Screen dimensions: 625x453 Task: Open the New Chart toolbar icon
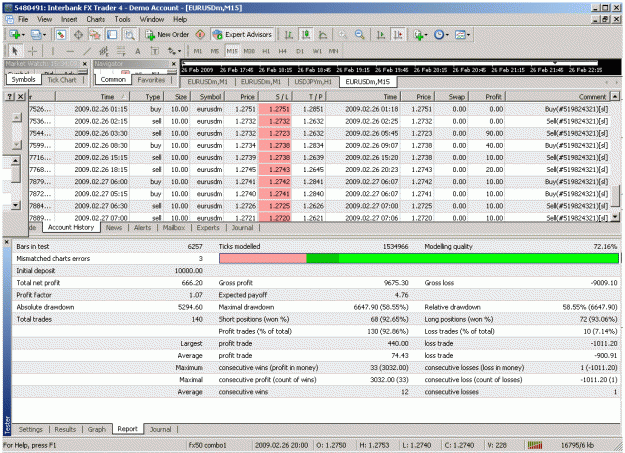(x=17, y=35)
